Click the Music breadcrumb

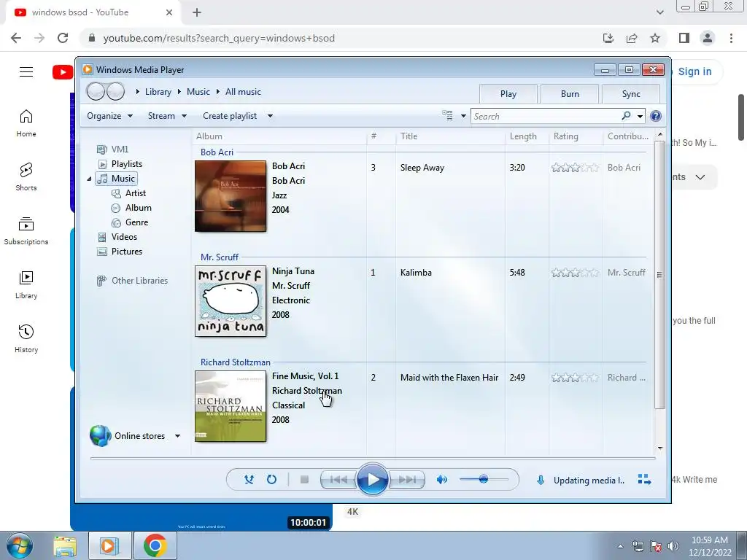pos(198,92)
